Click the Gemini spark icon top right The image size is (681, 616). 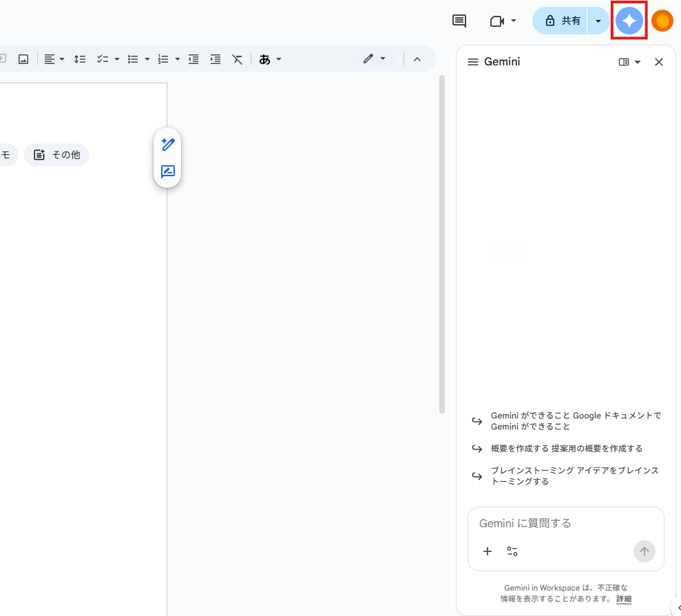[629, 21]
